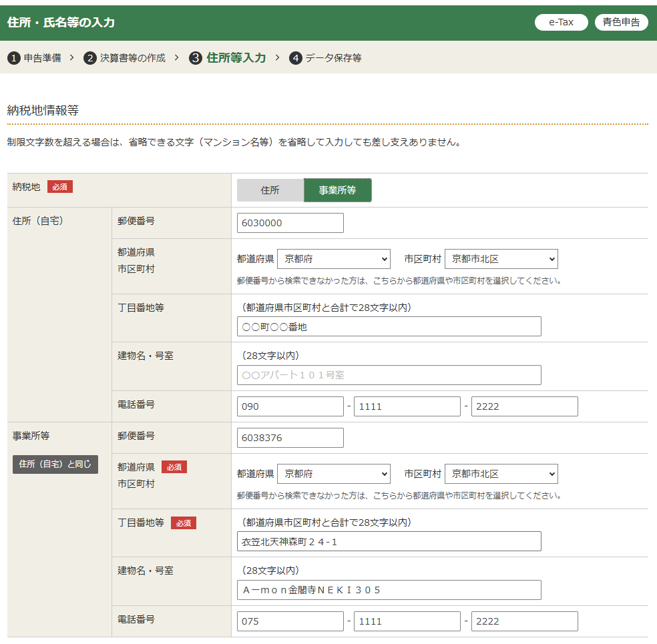657x644 pixels.
Task: Click office phone field containing 075
Action: point(290,621)
